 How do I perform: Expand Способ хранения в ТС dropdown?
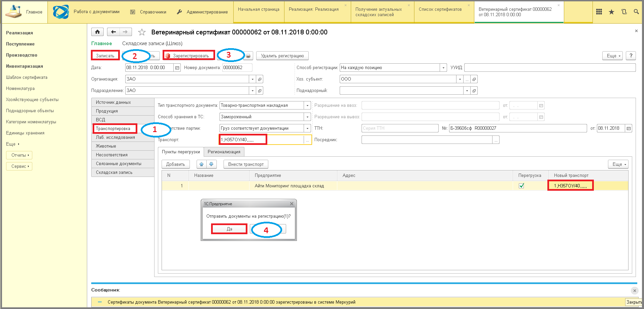click(307, 117)
